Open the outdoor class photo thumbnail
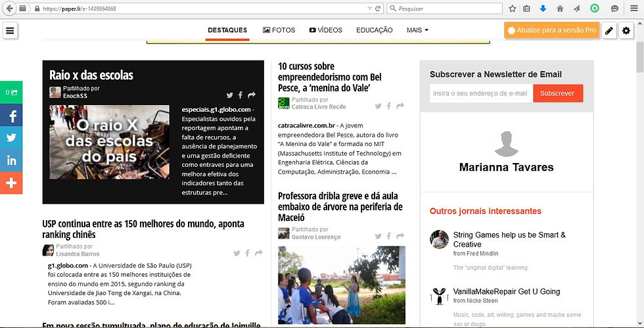 point(341,285)
